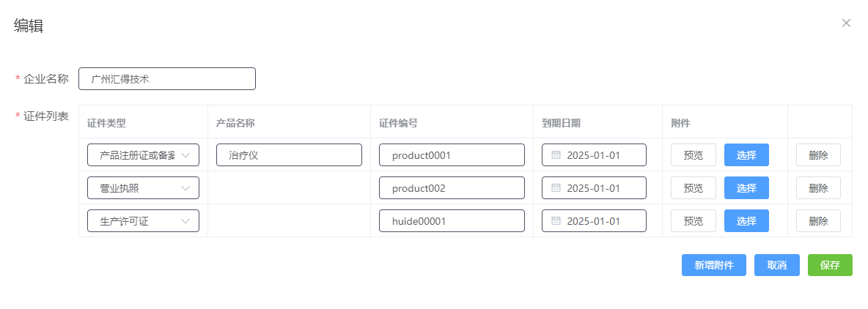Click calendar icon in product0001 row date
Viewport: 868px width, 309px height.
[556, 155]
